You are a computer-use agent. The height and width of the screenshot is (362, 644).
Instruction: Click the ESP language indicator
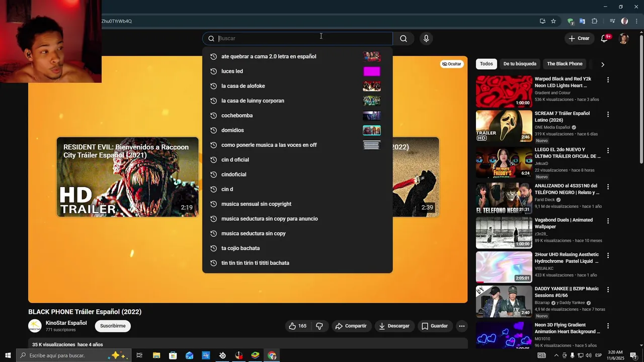(598, 355)
